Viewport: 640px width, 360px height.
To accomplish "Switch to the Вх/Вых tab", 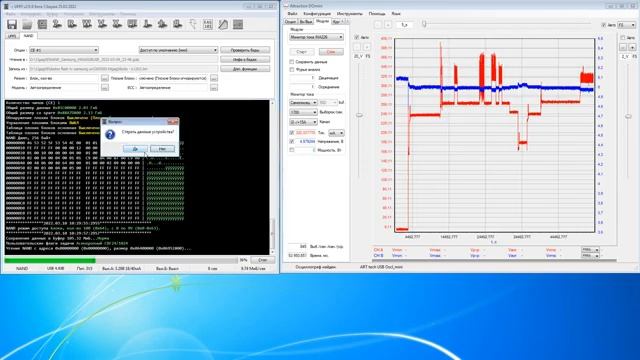I will pyautogui.click(x=306, y=21).
